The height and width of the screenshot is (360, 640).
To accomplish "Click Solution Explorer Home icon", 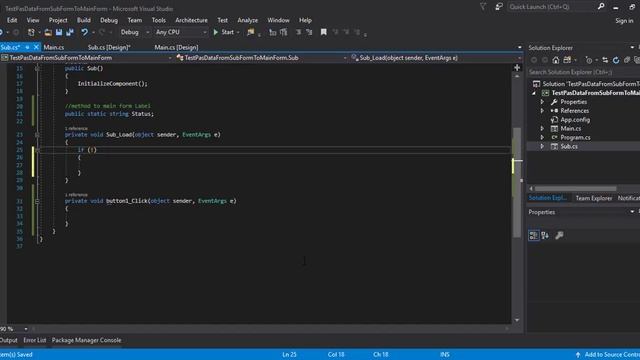I will [556, 60].
